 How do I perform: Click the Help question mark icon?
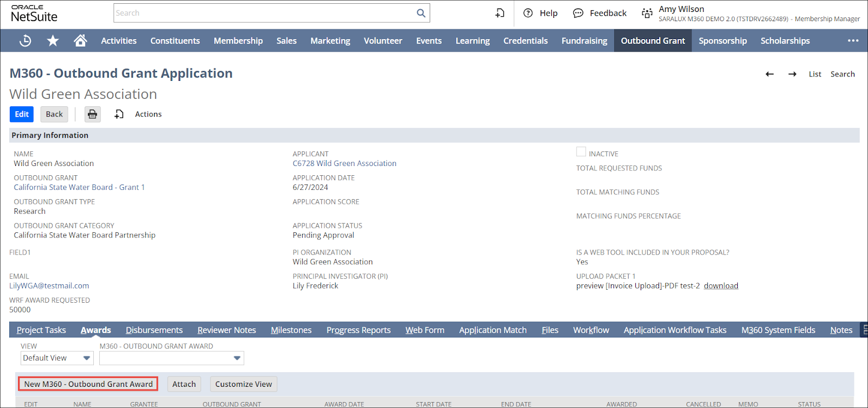tap(528, 13)
